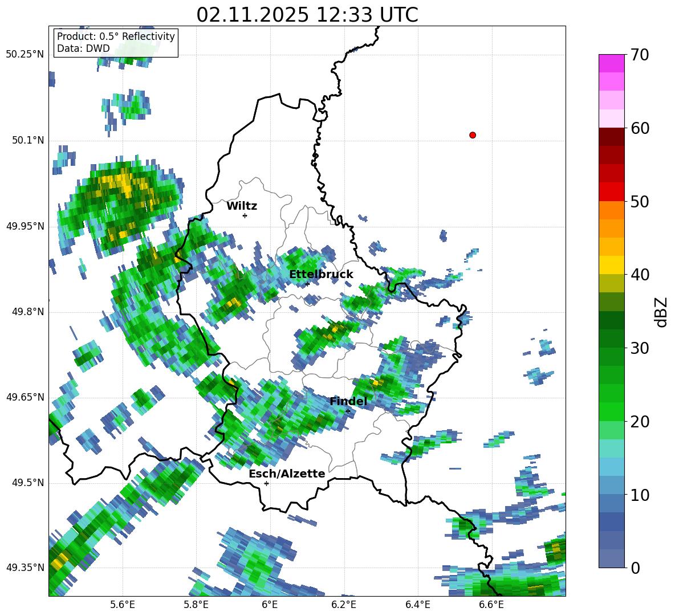Click the 'Data: DWD' text
675x616 pixels.
[83, 48]
